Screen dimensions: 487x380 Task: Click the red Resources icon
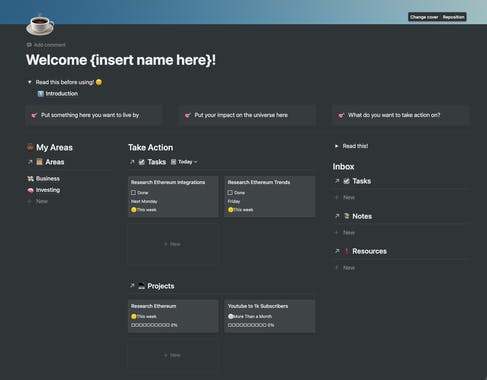[x=346, y=251]
